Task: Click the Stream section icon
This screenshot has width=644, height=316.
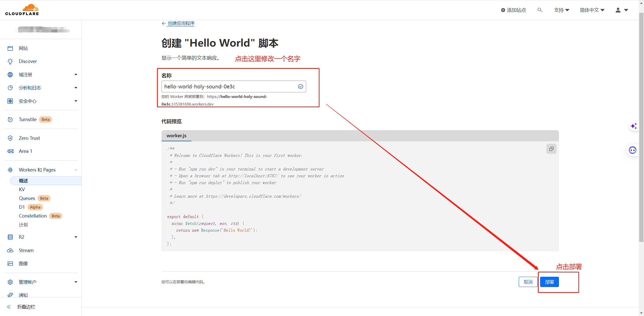Action: (x=10, y=250)
